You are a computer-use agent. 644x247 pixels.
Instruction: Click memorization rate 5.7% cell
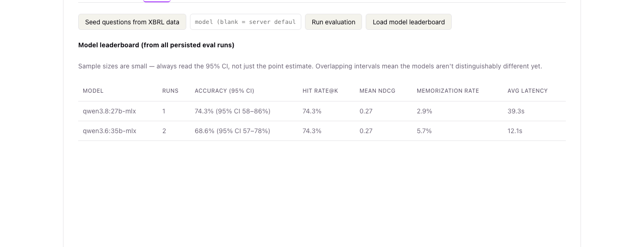pyautogui.click(x=424, y=131)
